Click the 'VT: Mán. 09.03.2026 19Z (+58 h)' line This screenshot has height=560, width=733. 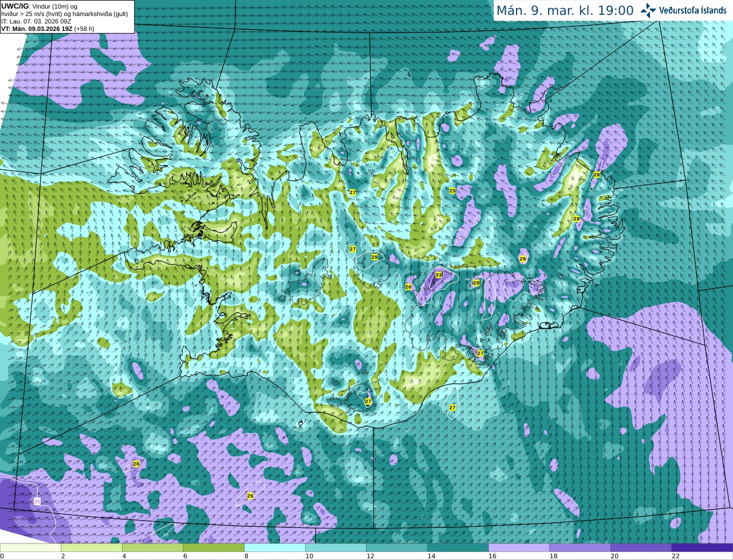(x=48, y=29)
